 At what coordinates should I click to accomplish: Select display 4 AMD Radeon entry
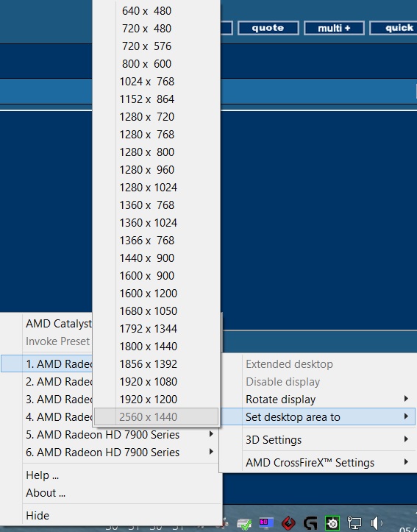47,416
